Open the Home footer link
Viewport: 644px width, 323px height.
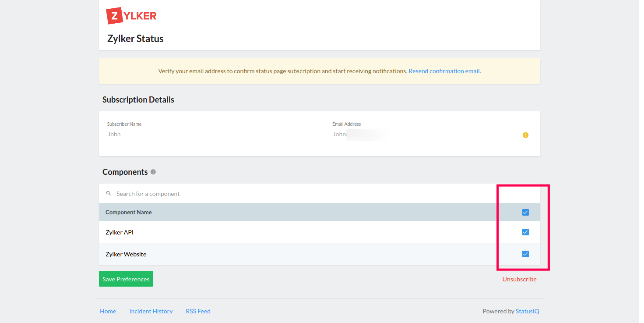pos(108,311)
